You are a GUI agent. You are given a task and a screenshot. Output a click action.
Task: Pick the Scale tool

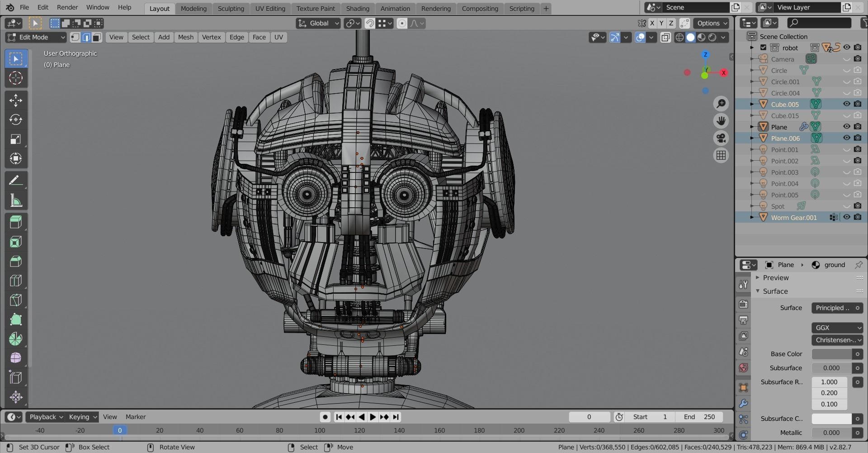point(16,139)
